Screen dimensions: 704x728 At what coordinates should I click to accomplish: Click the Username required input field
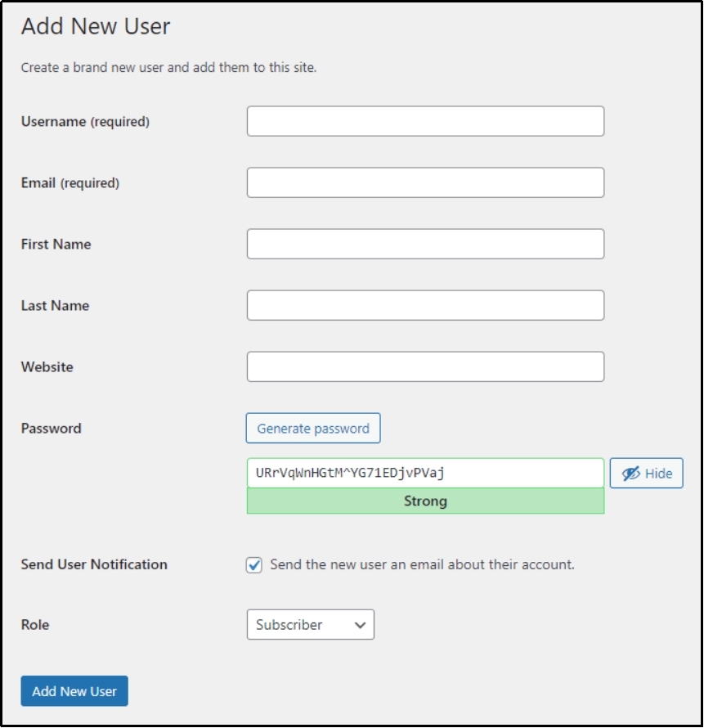425,121
